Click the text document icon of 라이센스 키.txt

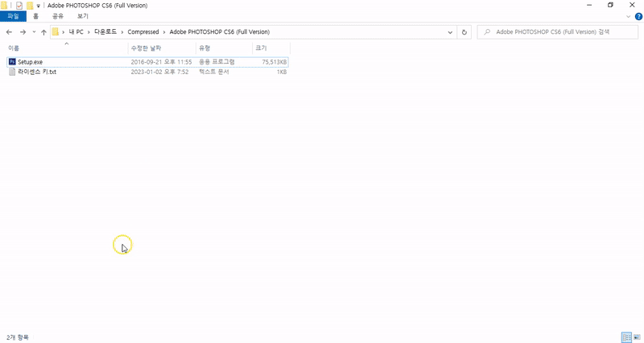(12, 72)
